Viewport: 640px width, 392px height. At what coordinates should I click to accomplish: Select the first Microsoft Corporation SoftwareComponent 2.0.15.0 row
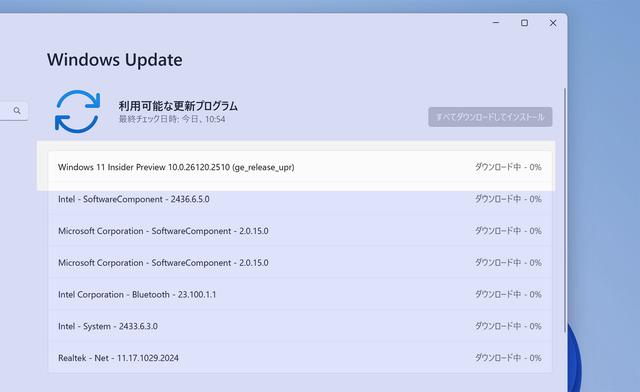pyautogui.click(x=300, y=231)
